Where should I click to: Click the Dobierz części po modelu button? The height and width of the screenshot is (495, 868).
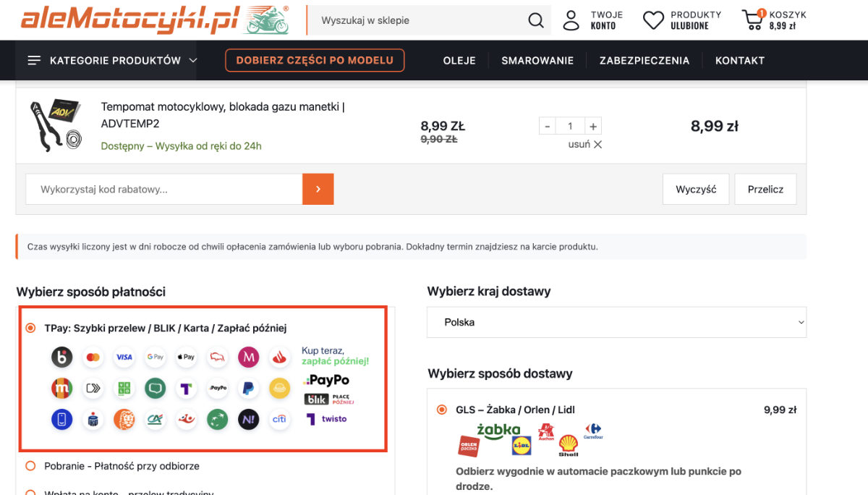pos(315,60)
